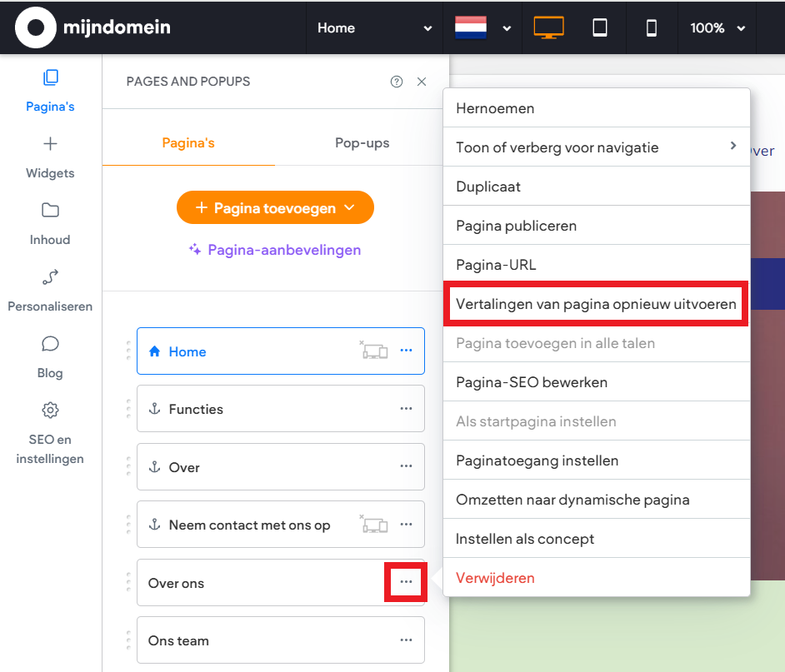
Task: Switch to tablet preview
Action: tap(600, 27)
